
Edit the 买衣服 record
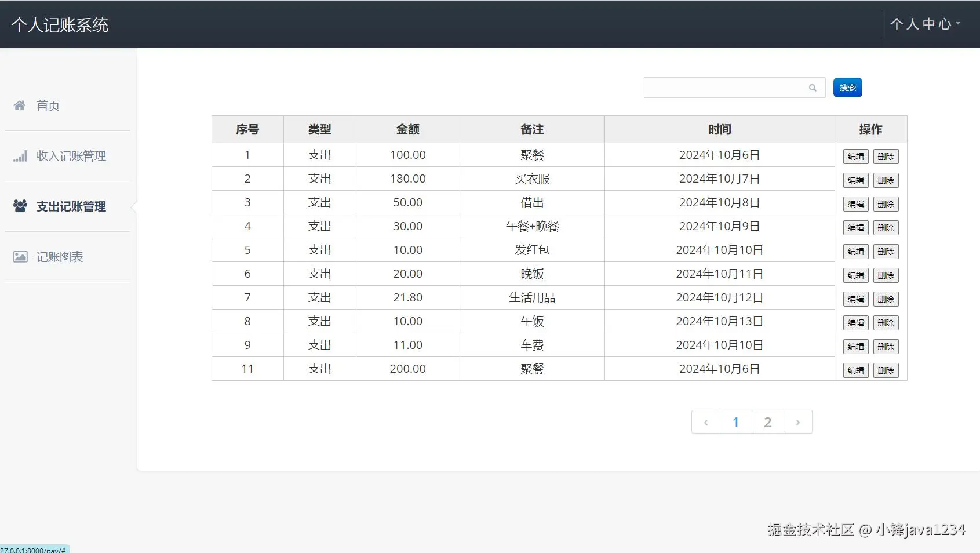[855, 180]
